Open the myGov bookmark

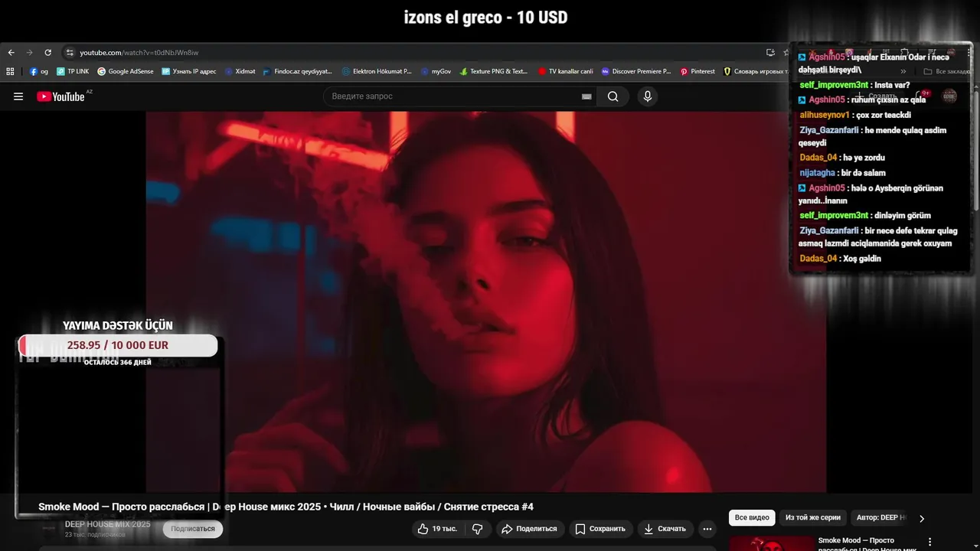436,71
